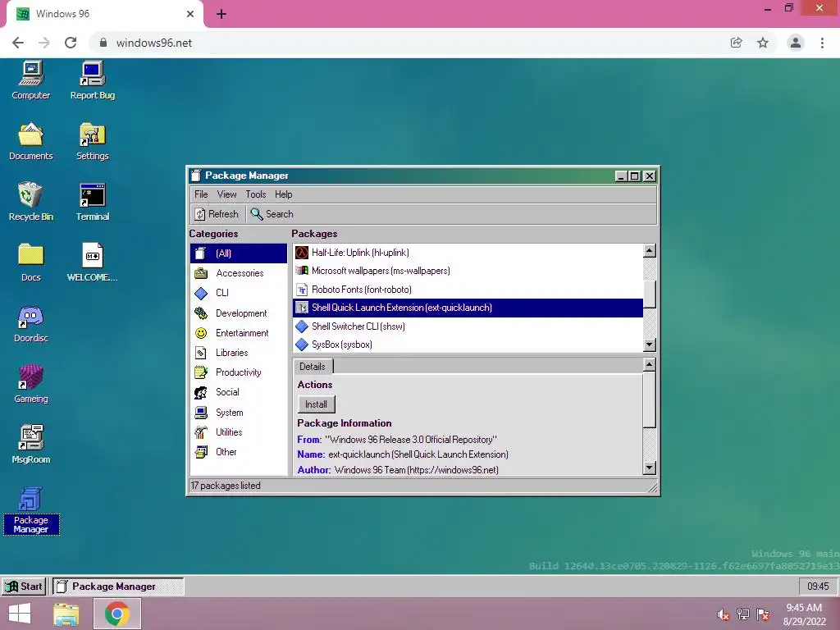Open the host Windows Start menu
Image resolution: width=840 pixels, height=630 pixels.
(x=20, y=614)
